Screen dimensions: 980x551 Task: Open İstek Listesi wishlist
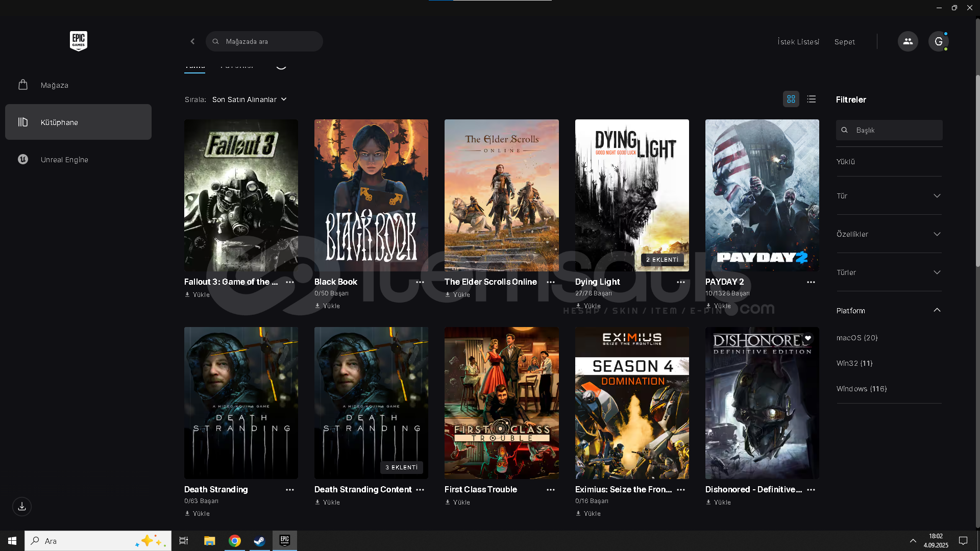pos(798,42)
